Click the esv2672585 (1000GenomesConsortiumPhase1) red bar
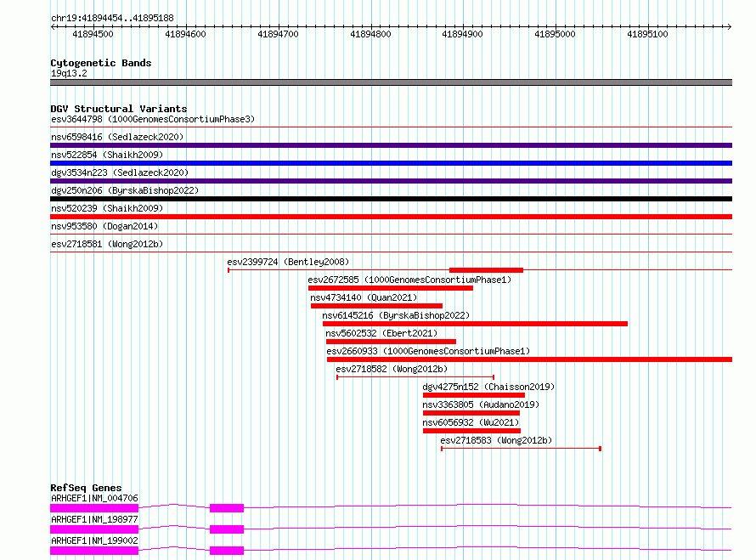 [x=391, y=288]
